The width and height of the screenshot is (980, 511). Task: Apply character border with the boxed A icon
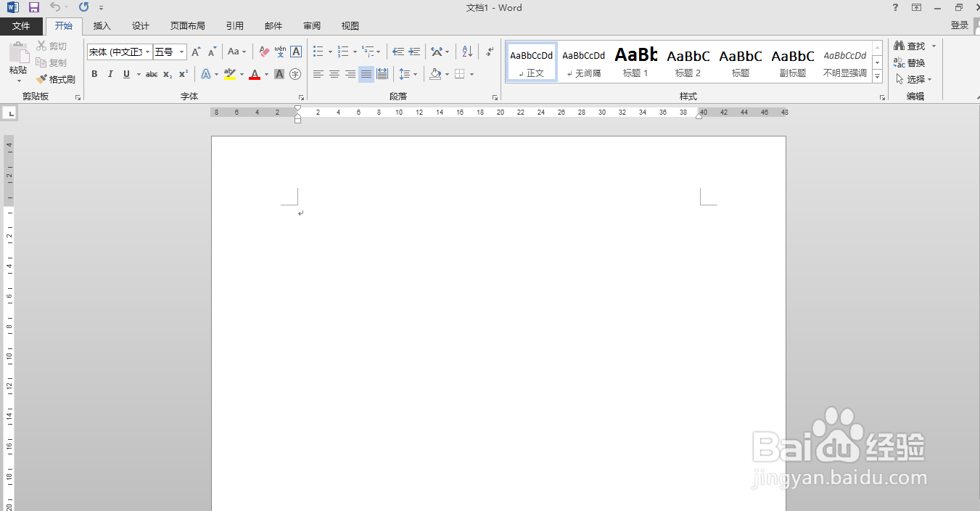click(296, 52)
